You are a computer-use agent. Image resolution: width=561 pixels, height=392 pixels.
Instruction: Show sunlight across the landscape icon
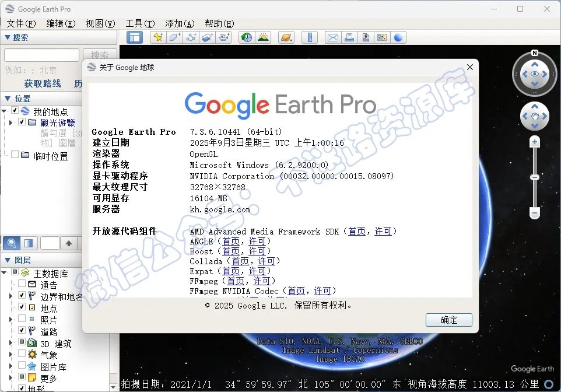[264, 37]
